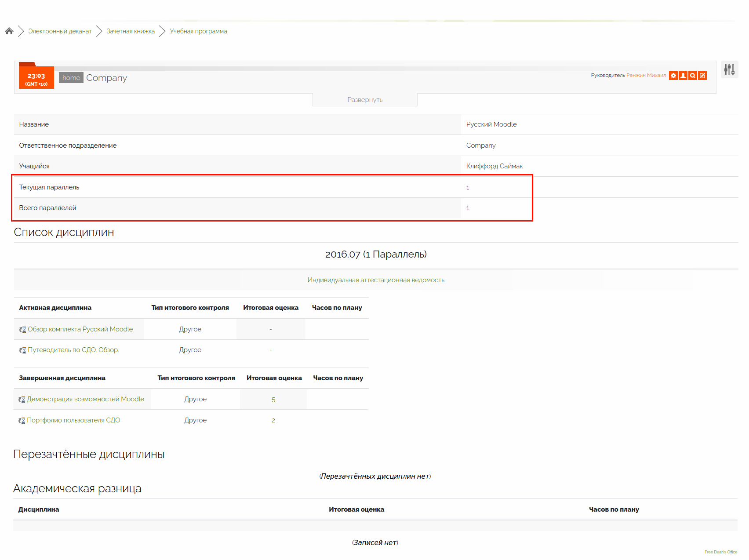
Task: Click final grade 5 for Демонстрация возможностей
Action: (273, 400)
